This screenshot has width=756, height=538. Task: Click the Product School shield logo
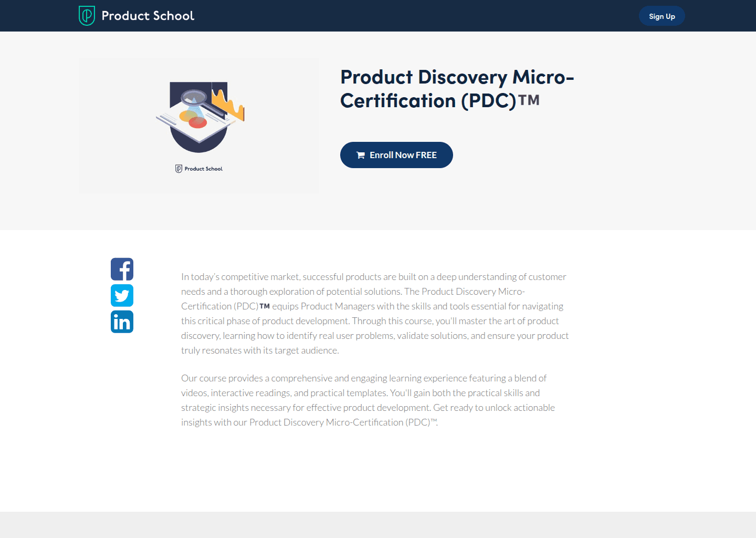(86, 16)
